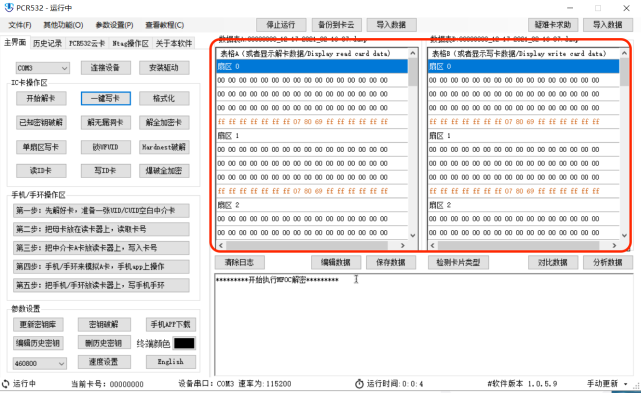Click the 对比数据 button
641x393 pixels.
click(x=553, y=262)
